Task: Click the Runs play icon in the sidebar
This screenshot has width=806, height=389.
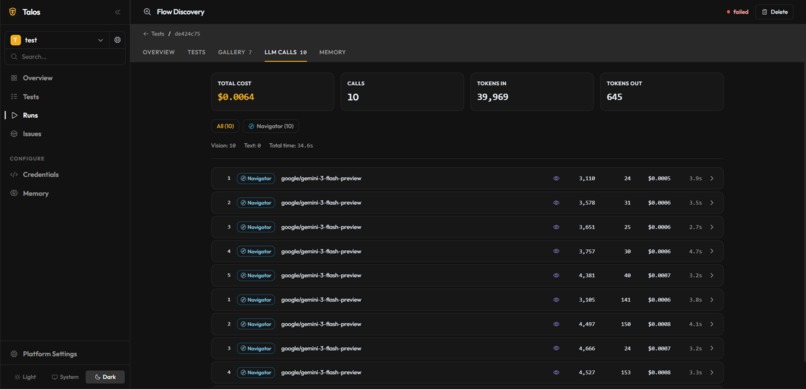Action: pyautogui.click(x=14, y=115)
